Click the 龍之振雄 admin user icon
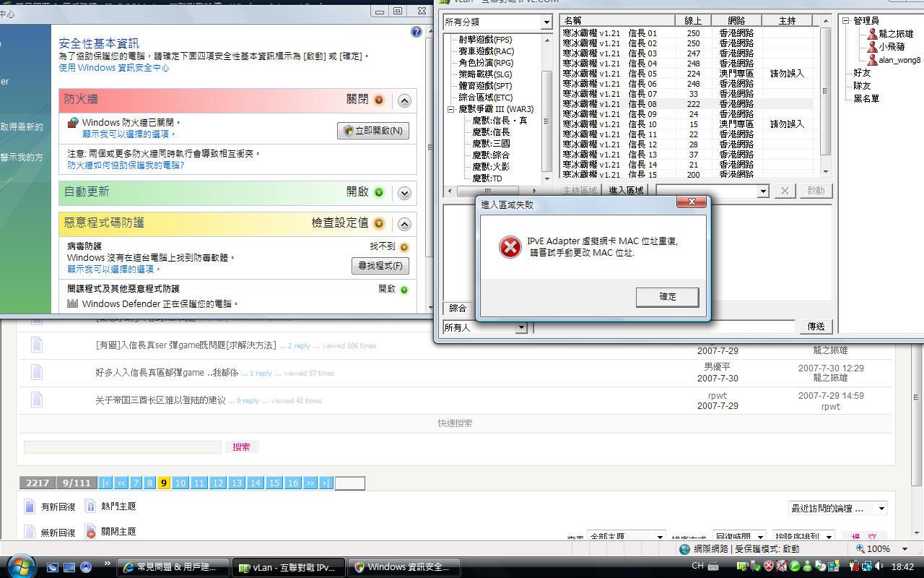924x578 pixels. click(x=872, y=34)
